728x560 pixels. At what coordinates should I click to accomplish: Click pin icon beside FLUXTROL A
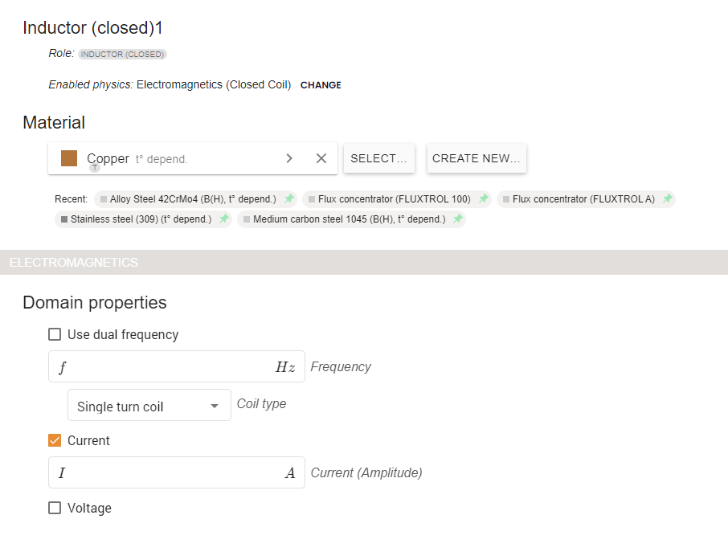pyautogui.click(x=667, y=199)
